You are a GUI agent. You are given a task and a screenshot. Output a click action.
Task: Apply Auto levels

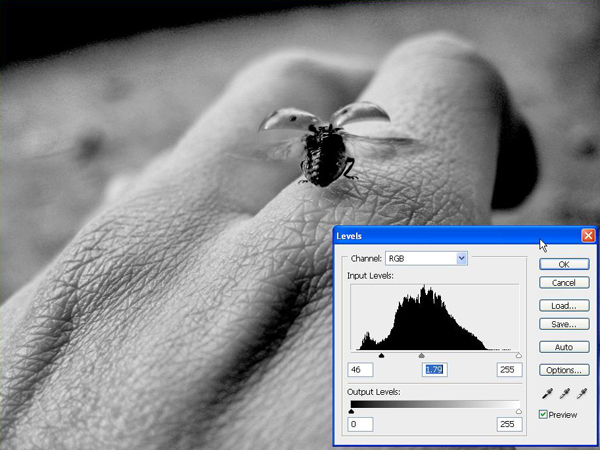(564, 347)
